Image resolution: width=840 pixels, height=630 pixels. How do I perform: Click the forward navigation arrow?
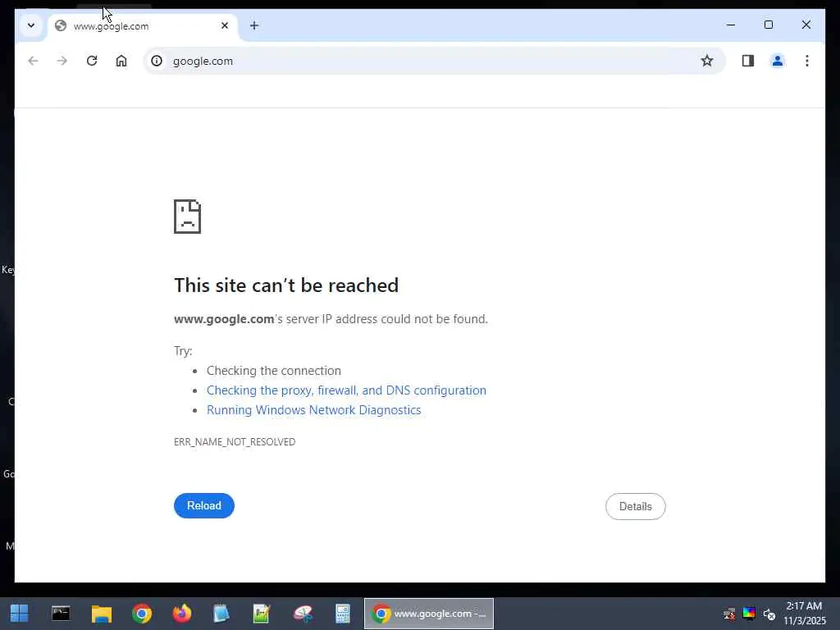pos(62,61)
